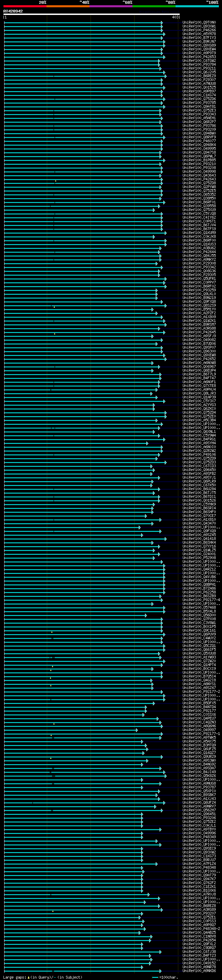Click the UniRef100_P92177-1 label
The width and height of the screenshot is (222, 980).
pyautogui.click(x=201, y=734)
